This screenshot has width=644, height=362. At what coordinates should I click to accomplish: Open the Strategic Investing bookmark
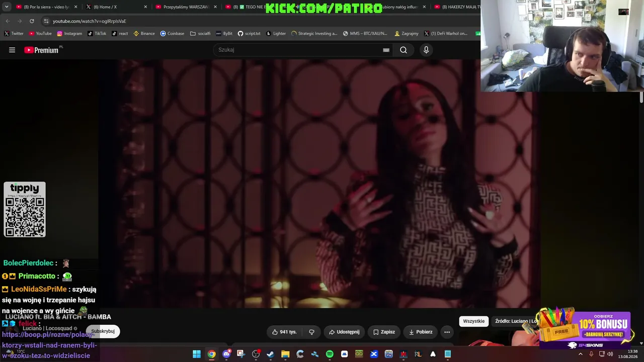click(314, 34)
